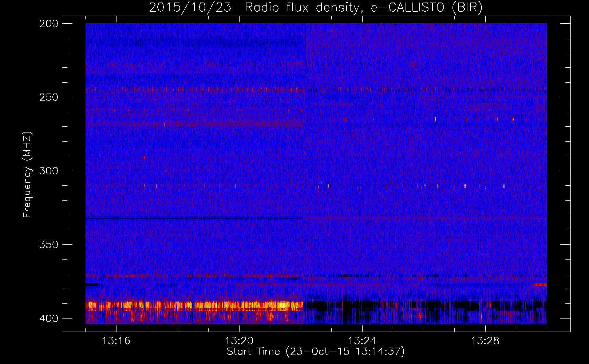Click the 13:28 time tick label
The height and width of the screenshot is (364, 589).
[x=485, y=341]
